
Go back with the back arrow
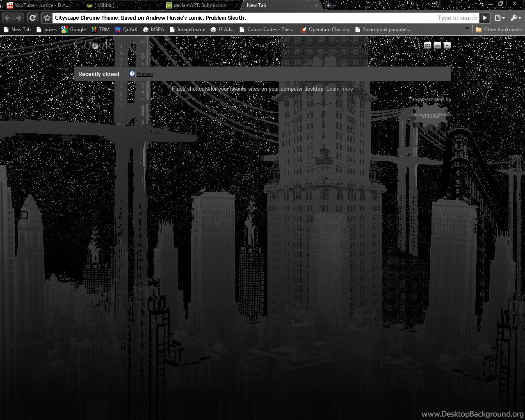click(8, 18)
